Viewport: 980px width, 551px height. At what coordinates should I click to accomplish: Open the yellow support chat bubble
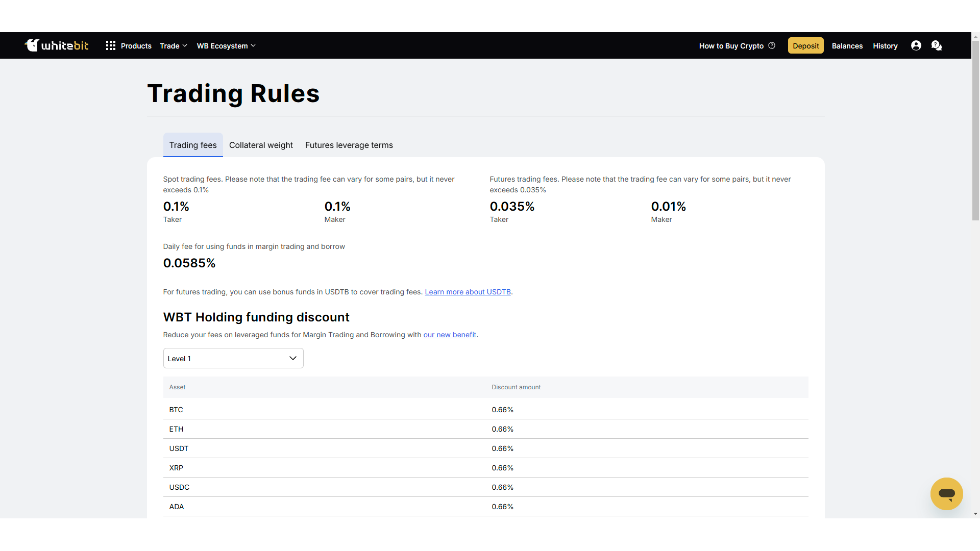946,493
